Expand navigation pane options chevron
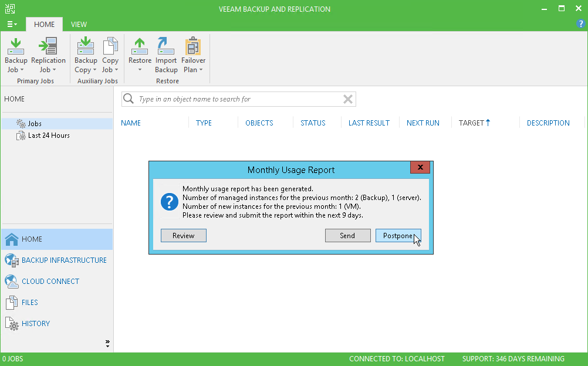The height and width of the screenshot is (366, 588). click(x=107, y=343)
